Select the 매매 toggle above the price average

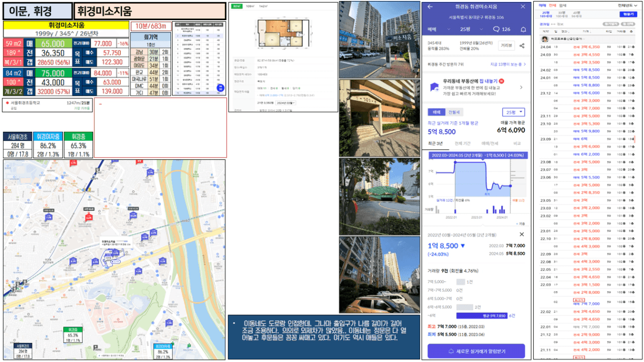pyautogui.click(x=437, y=112)
